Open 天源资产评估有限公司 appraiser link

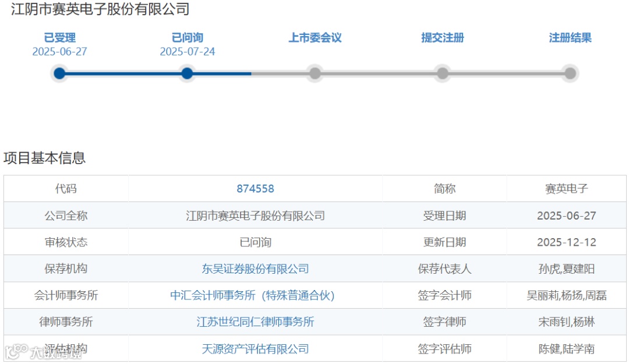point(255,349)
